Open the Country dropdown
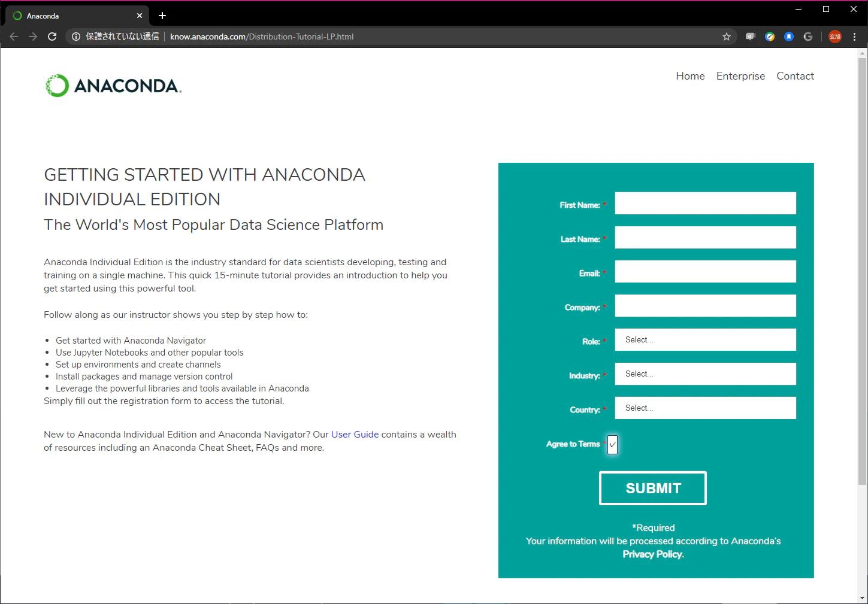Image resolution: width=868 pixels, height=604 pixels. pos(706,408)
